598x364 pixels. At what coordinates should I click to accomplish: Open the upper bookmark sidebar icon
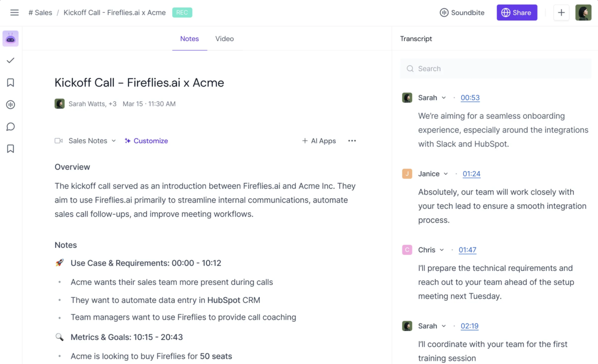pyautogui.click(x=11, y=82)
